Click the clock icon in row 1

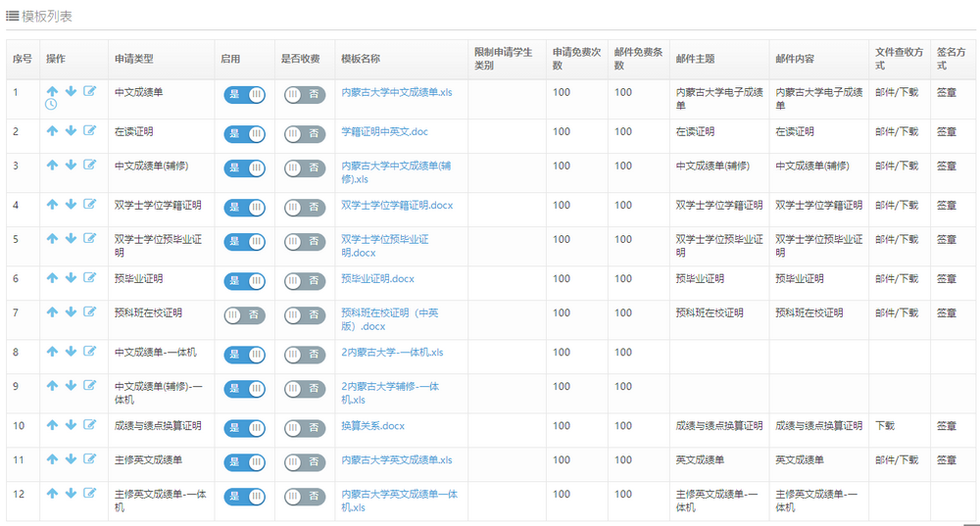click(51, 105)
